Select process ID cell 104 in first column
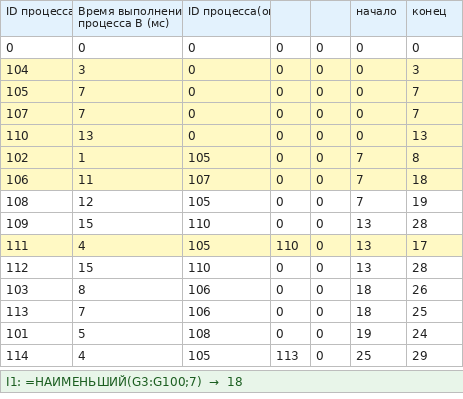This screenshot has height=399, width=463. [36, 70]
